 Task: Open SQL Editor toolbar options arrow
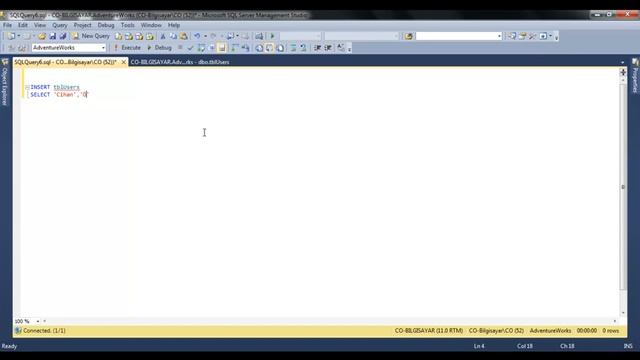[349, 49]
